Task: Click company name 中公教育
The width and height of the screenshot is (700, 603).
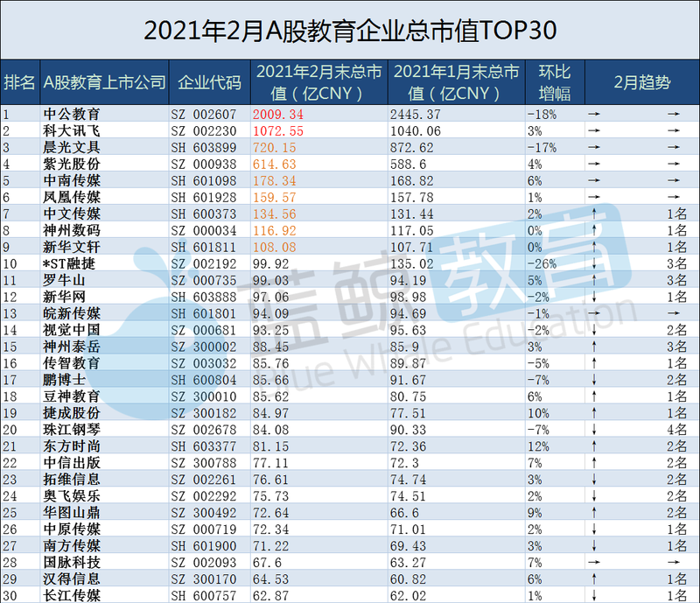Action: [x=72, y=115]
